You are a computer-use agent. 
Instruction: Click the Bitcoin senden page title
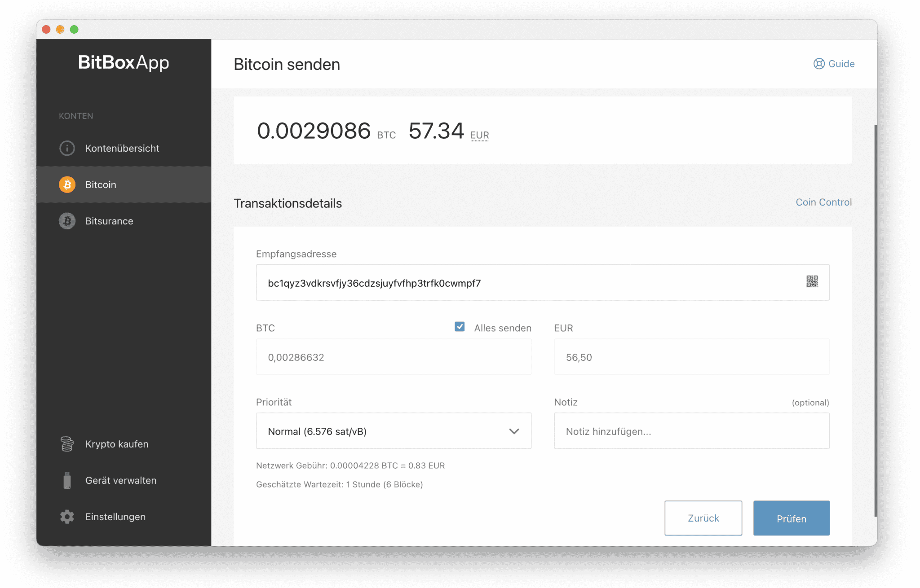(x=287, y=64)
